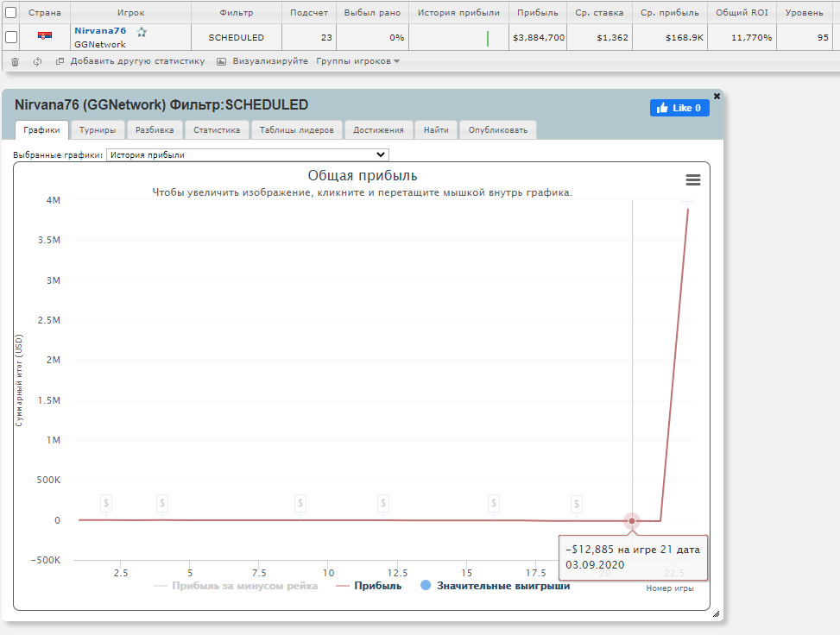The width and height of the screenshot is (840, 635).
Task: Click the Serbia flag icon in the row
Action: pyautogui.click(x=45, y=36)
